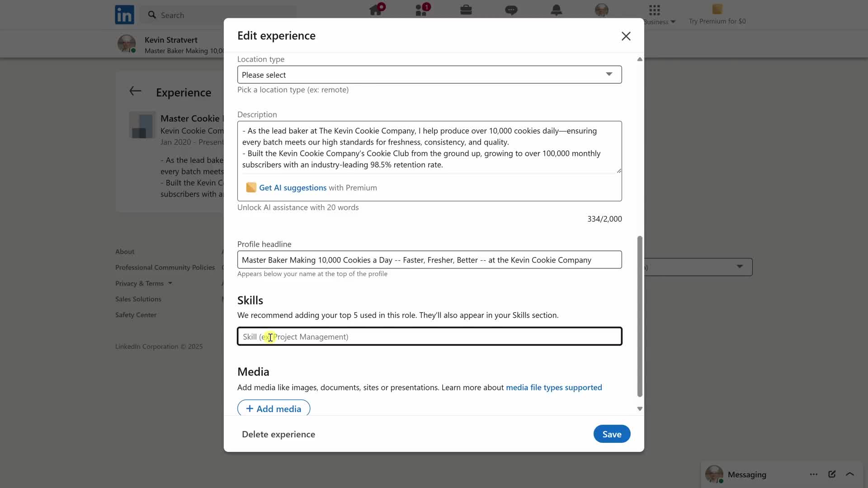868x488 pixels.
Task: Click into the Skill input field
Action: 429,336
